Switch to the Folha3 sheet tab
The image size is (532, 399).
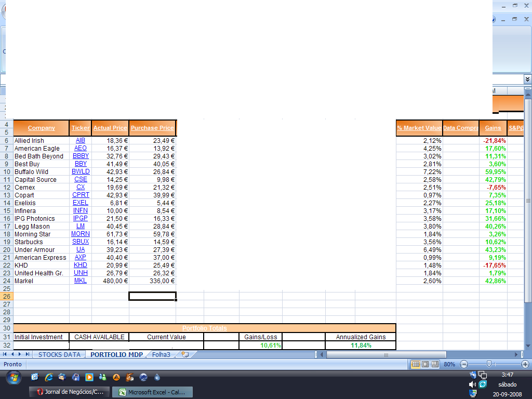click(x=161, y=354)
